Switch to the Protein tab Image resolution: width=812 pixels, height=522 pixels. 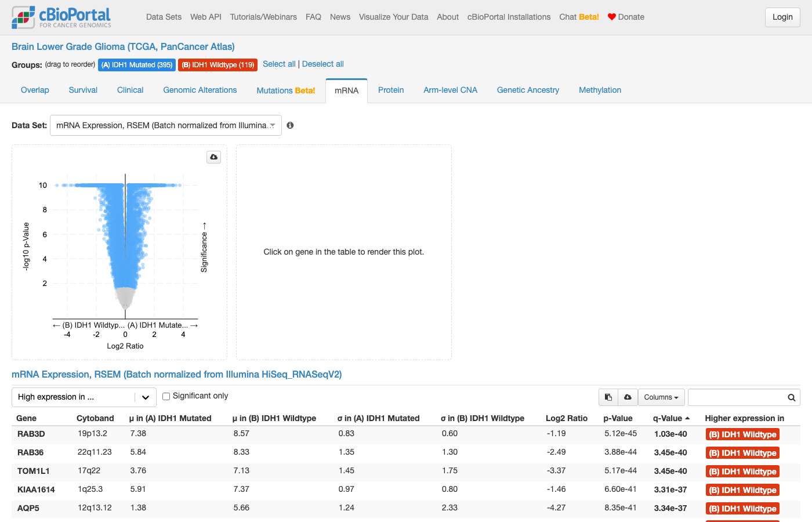click(391, 90)
